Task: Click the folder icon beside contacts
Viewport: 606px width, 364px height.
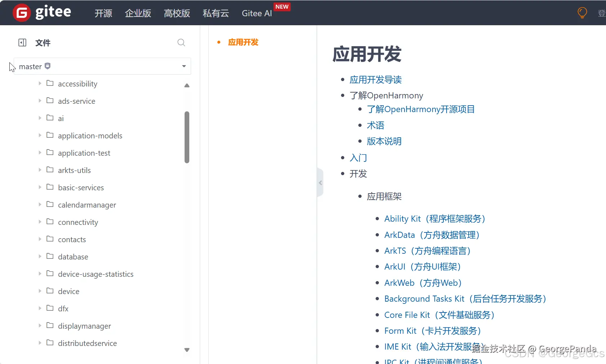Action: pyautogui.click(x=50, y=239)
